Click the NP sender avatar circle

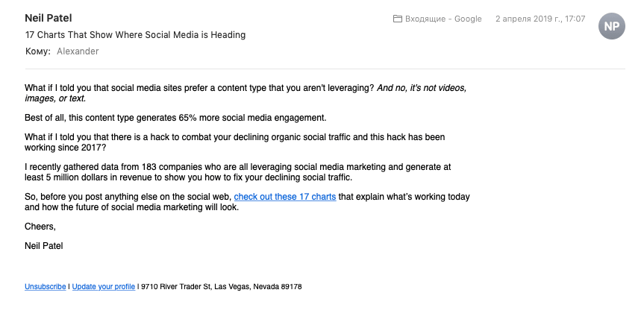click(612, 26)
